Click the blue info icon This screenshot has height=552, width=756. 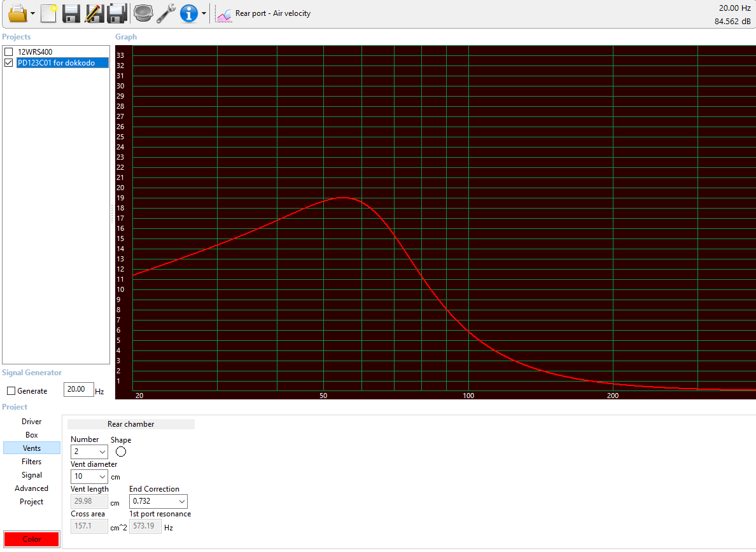189,13
